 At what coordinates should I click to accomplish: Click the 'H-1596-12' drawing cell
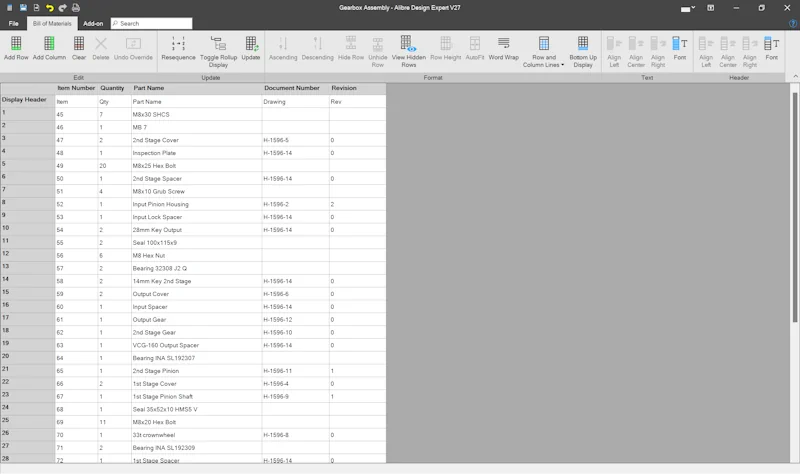click(x=295, y=319)
